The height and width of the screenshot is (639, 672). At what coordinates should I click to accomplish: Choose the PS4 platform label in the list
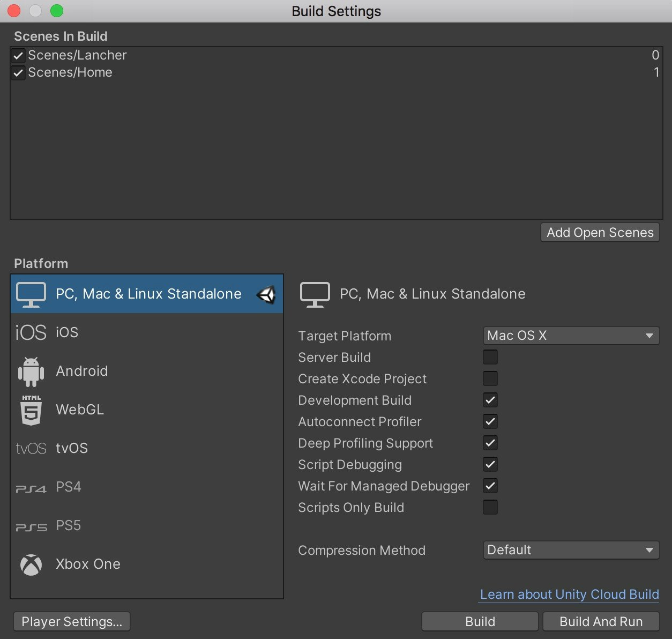point(69,487)
